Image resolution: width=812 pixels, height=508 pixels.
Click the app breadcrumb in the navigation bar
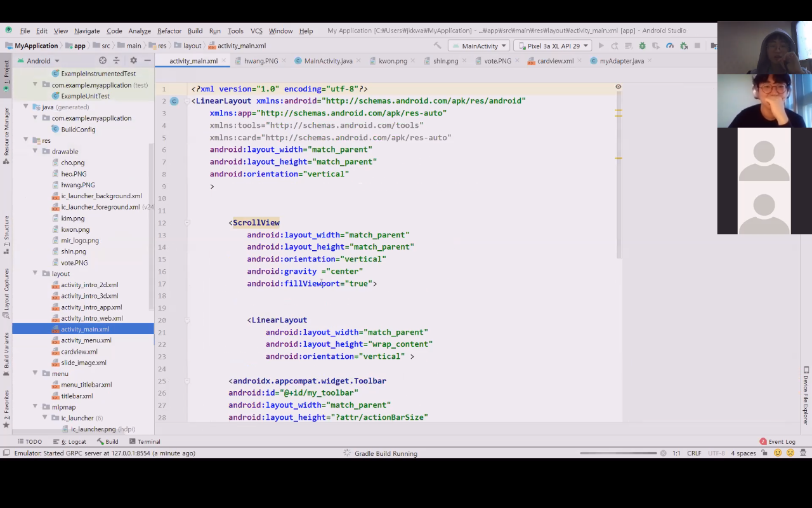coord(74,46)
